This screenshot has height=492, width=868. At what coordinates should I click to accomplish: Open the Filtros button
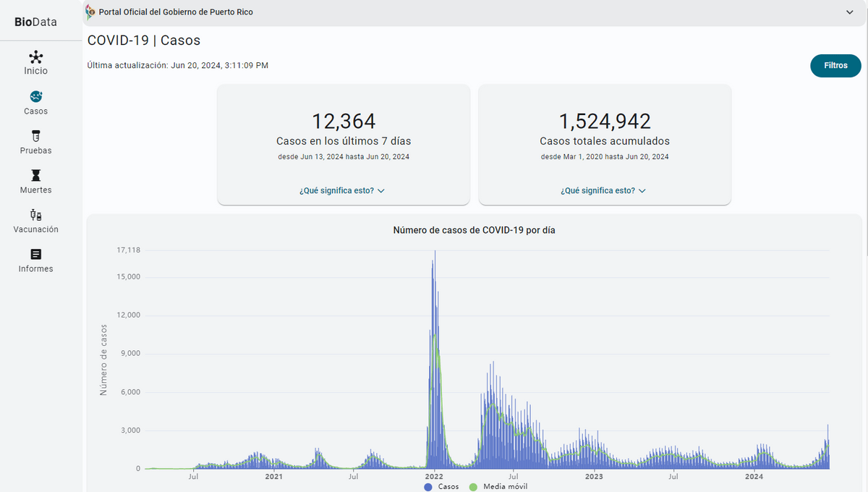click(x=835, y=66)
